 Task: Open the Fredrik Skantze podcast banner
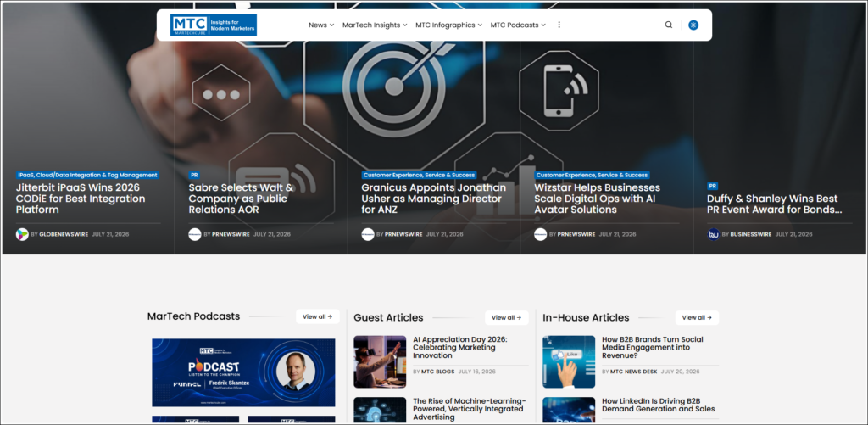(243, 372)
